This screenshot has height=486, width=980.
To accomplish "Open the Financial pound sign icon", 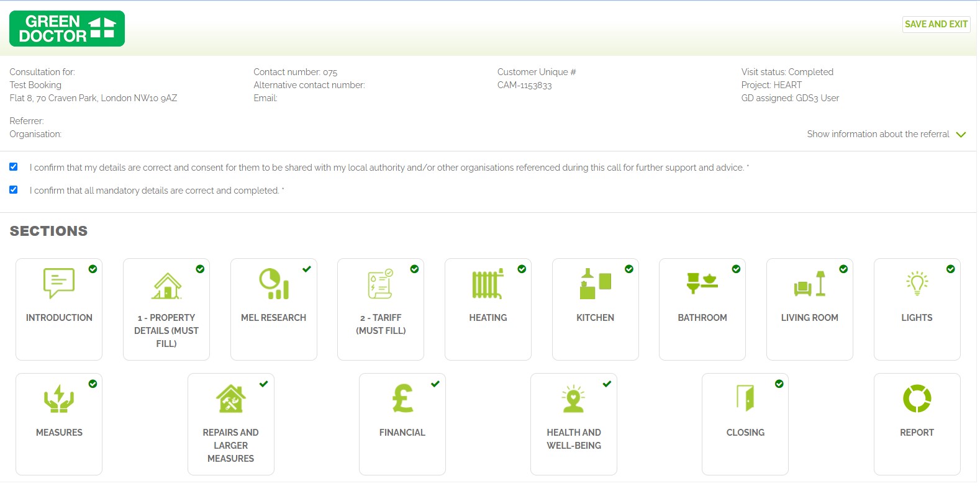I will click(402, 398).
